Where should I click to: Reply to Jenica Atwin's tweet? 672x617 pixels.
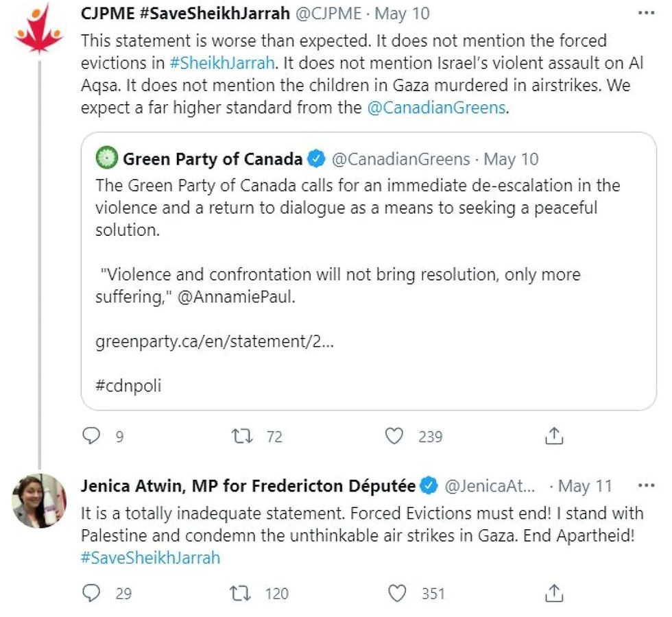(x=91, y=593)
